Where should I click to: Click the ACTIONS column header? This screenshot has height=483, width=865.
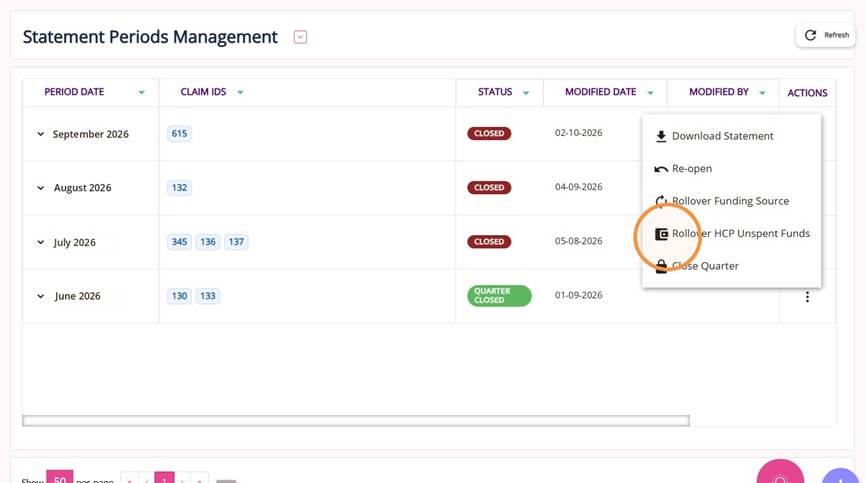(x=807, y=93)
